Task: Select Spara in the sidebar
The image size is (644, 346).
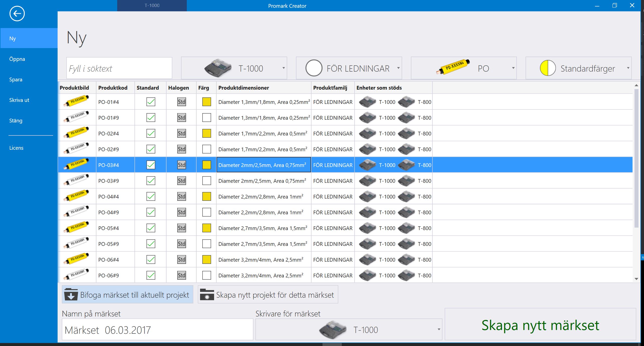Action: pos(29,80)
